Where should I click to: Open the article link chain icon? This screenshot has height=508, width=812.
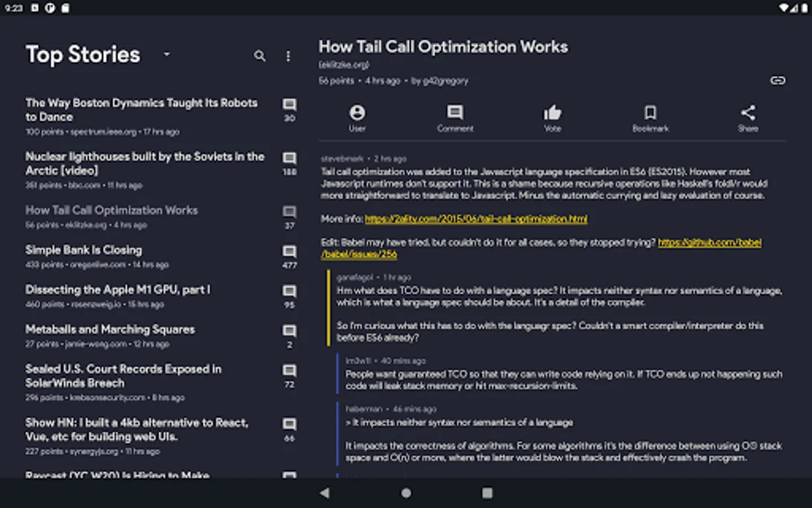(778, 80)
